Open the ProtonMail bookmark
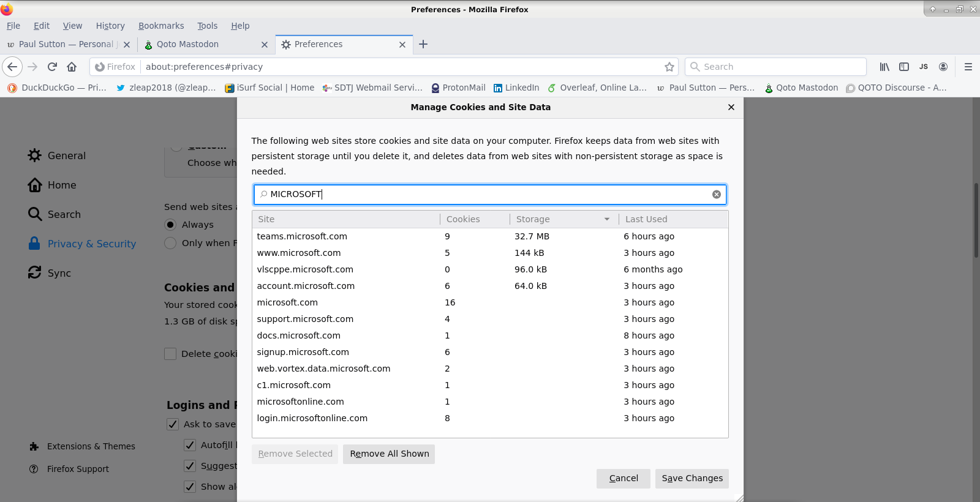980x502 pixels. click(x=458, y=88)
